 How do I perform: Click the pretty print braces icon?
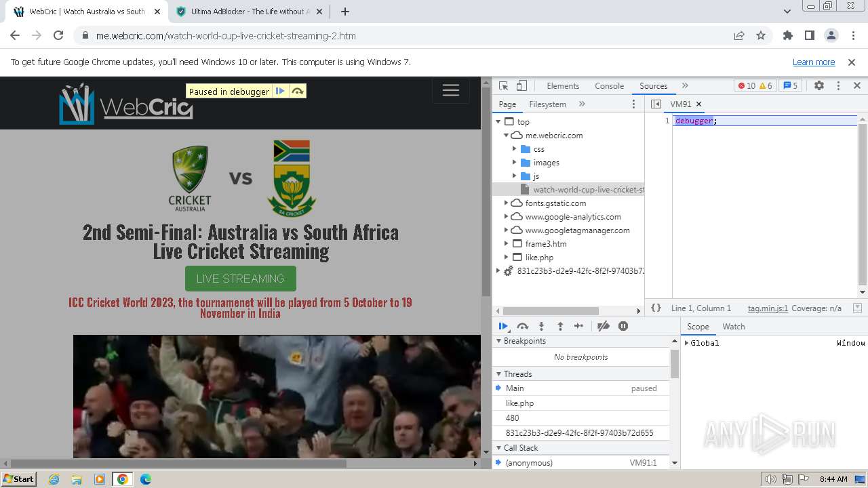pyautogui.click(x=656, y=308)
